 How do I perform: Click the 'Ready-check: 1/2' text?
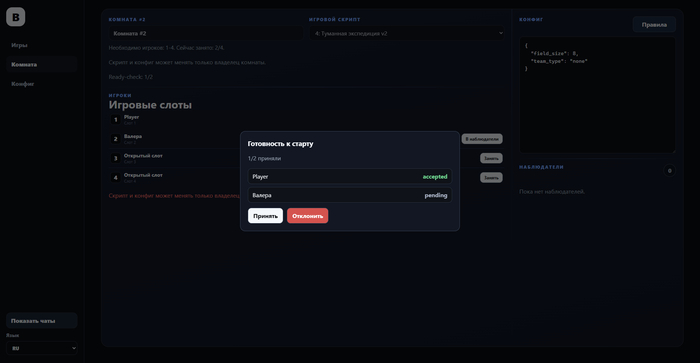[130, 77]
